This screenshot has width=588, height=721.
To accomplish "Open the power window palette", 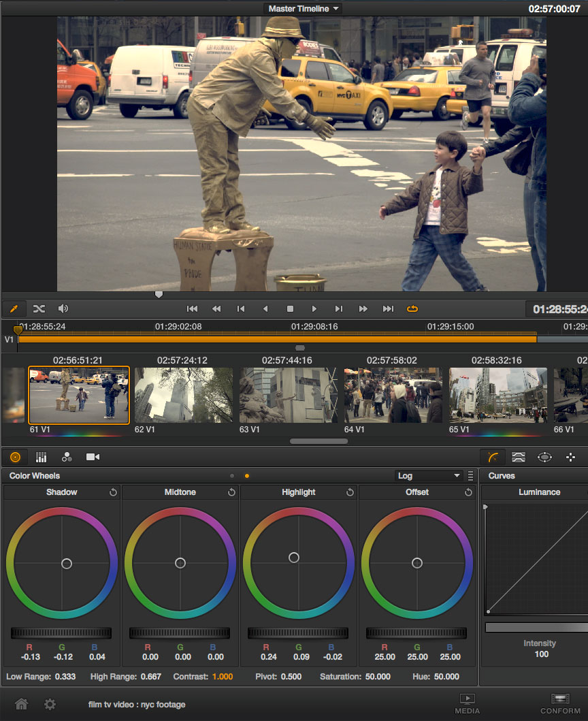I will coord(544,458).
